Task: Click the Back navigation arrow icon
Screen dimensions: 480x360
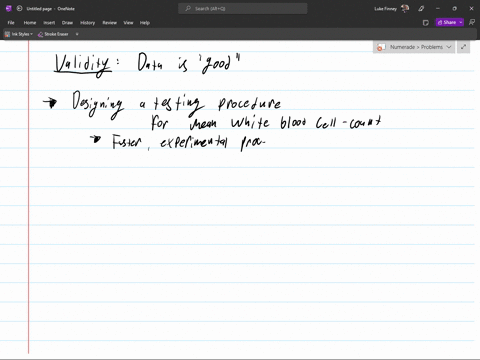Action: tap(19, 9)
